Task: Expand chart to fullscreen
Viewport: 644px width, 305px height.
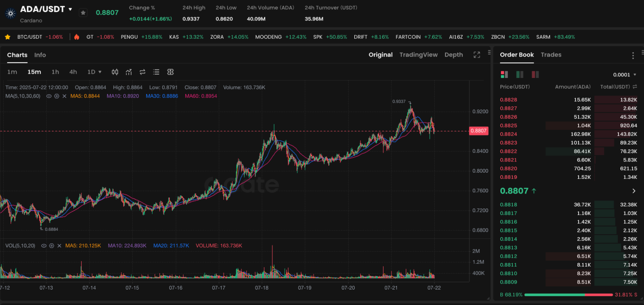Action: (x=477, y=55)
